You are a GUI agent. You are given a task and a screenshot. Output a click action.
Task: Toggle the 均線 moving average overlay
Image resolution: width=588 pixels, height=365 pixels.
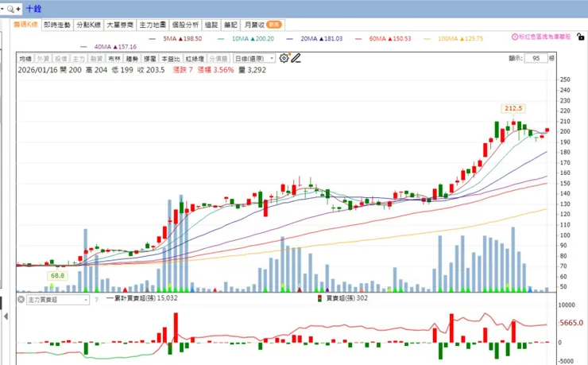(25, 59)
